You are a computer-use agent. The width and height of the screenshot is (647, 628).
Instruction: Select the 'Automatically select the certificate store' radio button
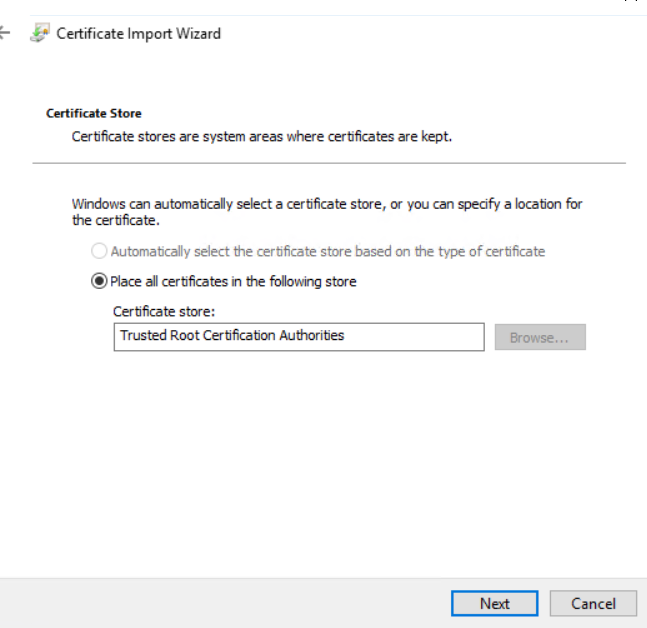[99, 252]
